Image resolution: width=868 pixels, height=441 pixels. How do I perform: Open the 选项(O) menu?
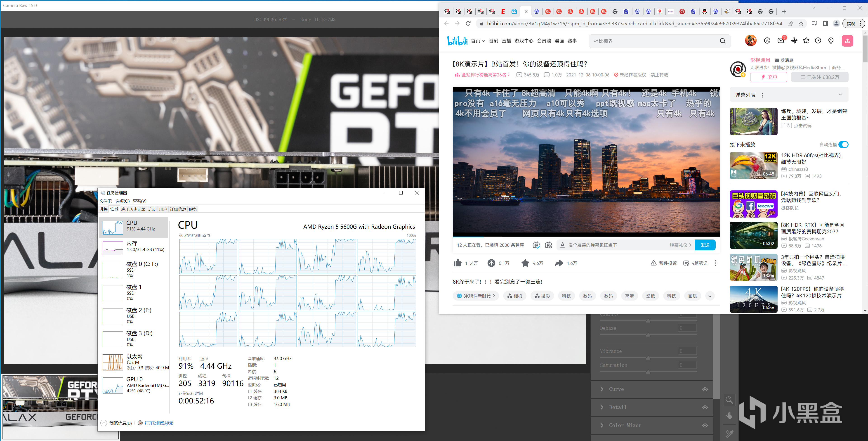(122, 201)
